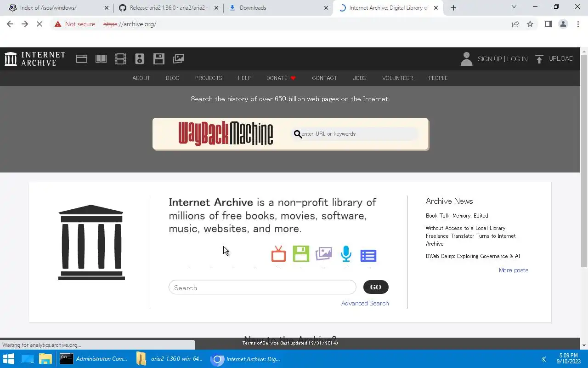Screen dimensions: 588x368
Task: Open the DONATE menu item
Action: tap(281, 78)
